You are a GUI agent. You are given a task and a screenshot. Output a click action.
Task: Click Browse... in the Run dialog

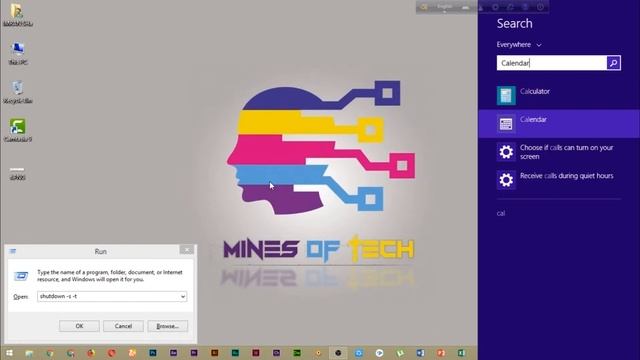click(x=168, y=326)
